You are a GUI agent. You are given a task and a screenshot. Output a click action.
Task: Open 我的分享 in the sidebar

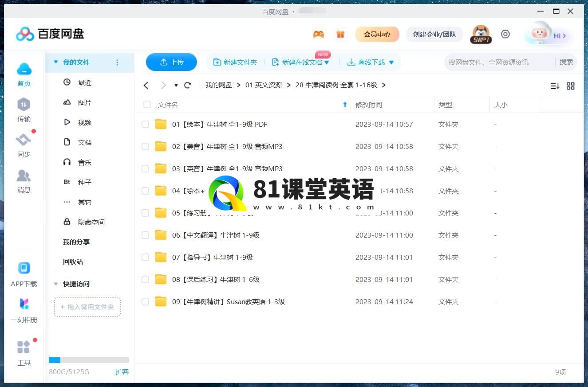coord(76,242)
